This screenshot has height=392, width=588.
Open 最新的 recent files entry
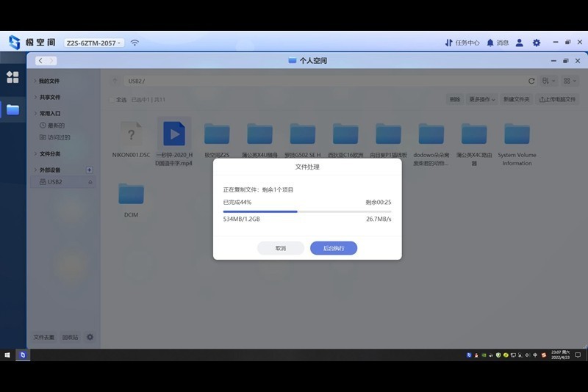pos(56,126)
